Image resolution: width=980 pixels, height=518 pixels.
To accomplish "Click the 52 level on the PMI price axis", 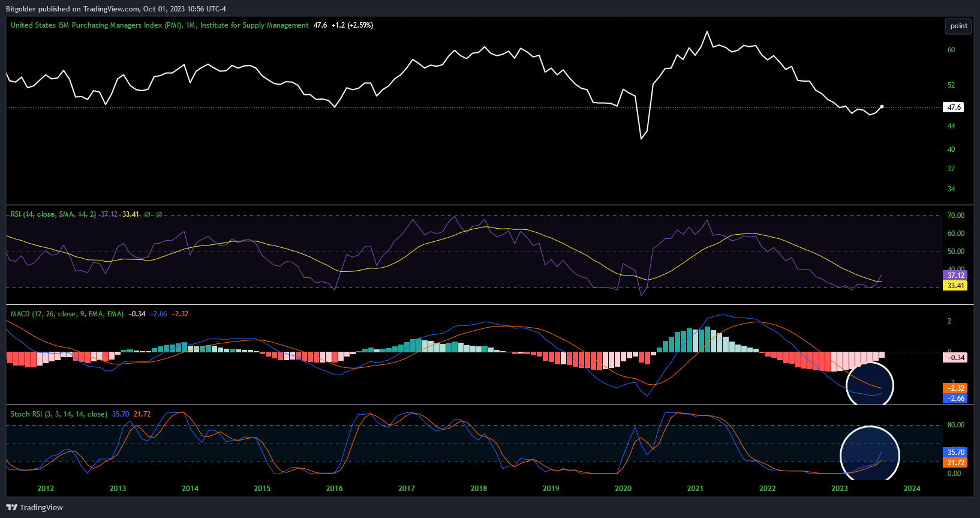I will coord(951,85).
